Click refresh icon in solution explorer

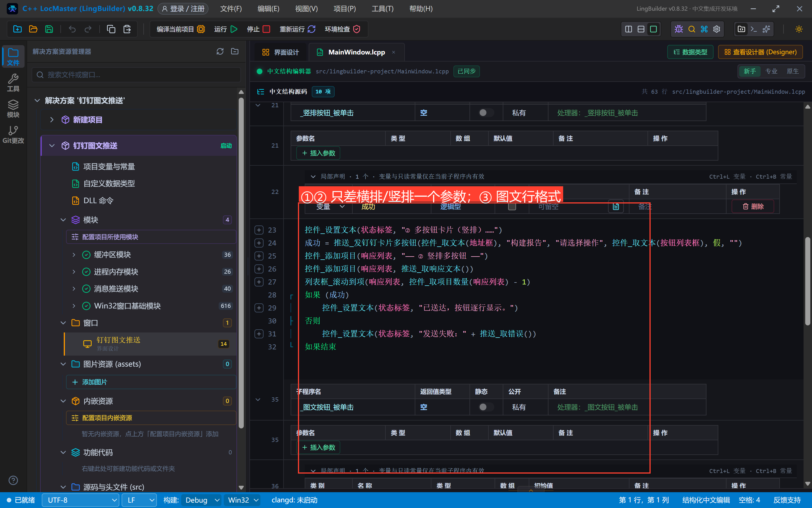[x=220, y=51]
